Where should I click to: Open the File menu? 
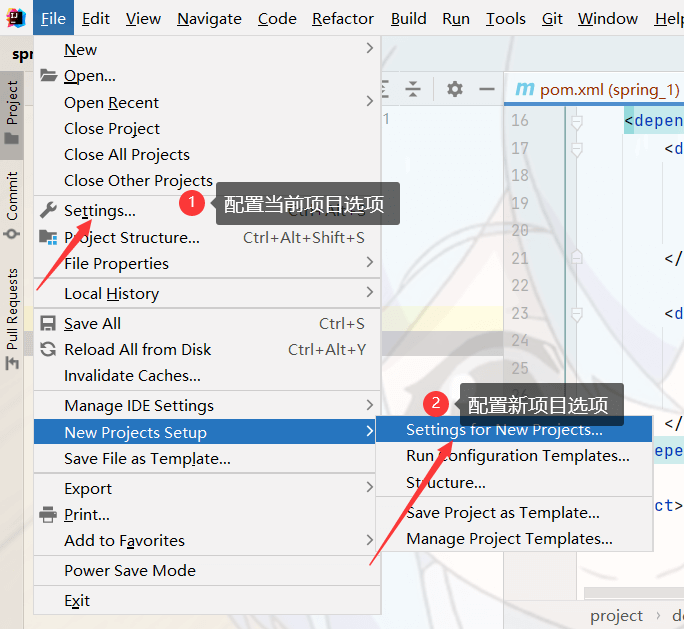(53, 18)
